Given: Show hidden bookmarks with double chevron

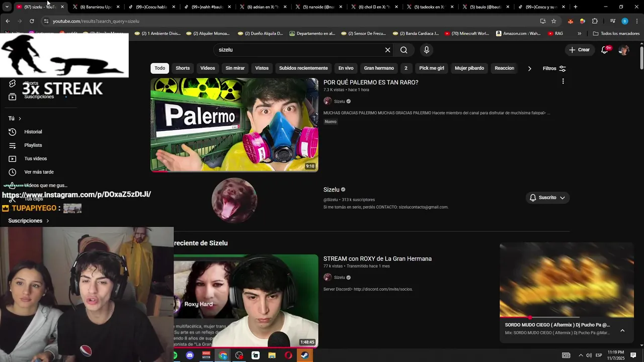Looking at the screenshot, I should coord(580,34).
